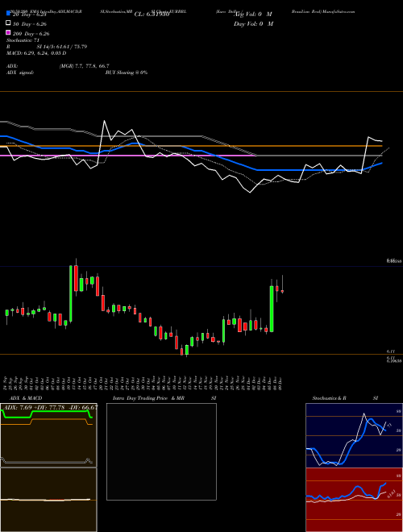This screenshot has height=532, width=403.
Task: Click the MACD panel below the ADX chart
Action: coord(48,500)
